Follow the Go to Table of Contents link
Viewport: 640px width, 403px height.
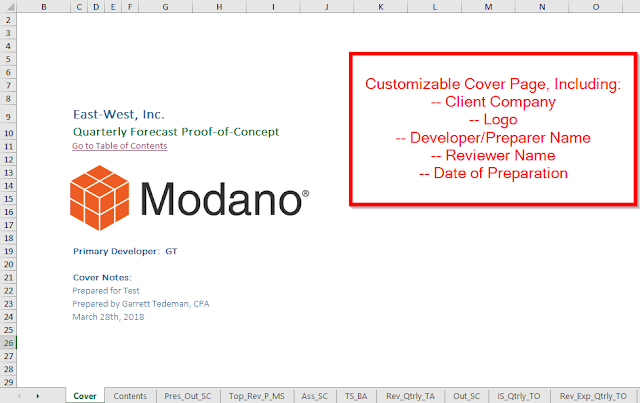tap(120, 146)
